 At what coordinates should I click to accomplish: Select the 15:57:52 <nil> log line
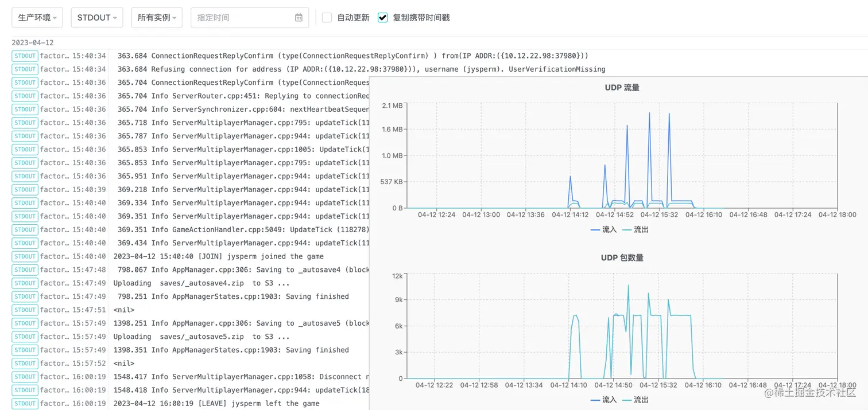pyautogui.click(x=124, y=364)
